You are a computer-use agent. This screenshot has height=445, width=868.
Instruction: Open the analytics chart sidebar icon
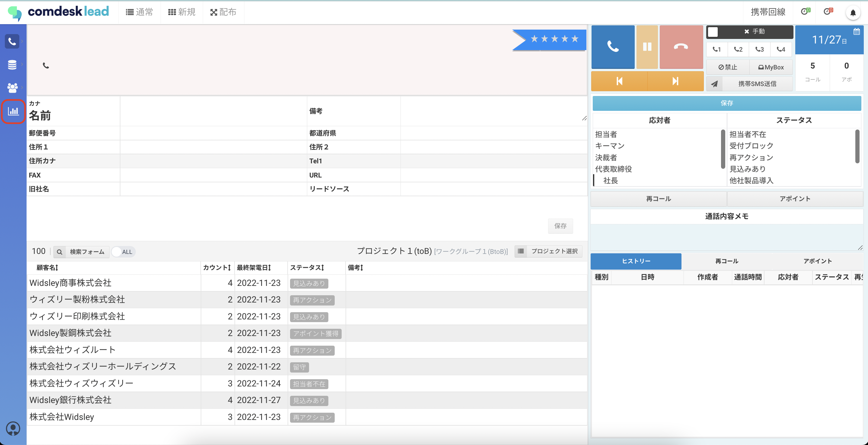point(13,111)
